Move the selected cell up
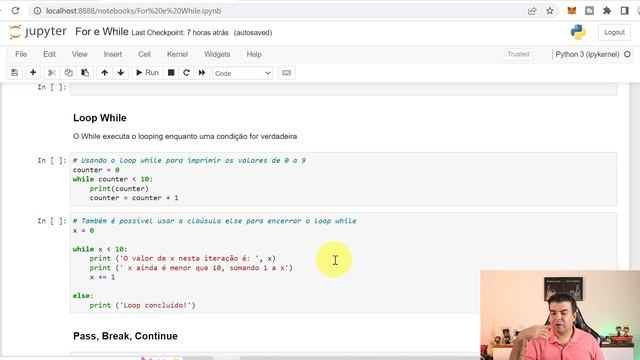 point(104,73)
